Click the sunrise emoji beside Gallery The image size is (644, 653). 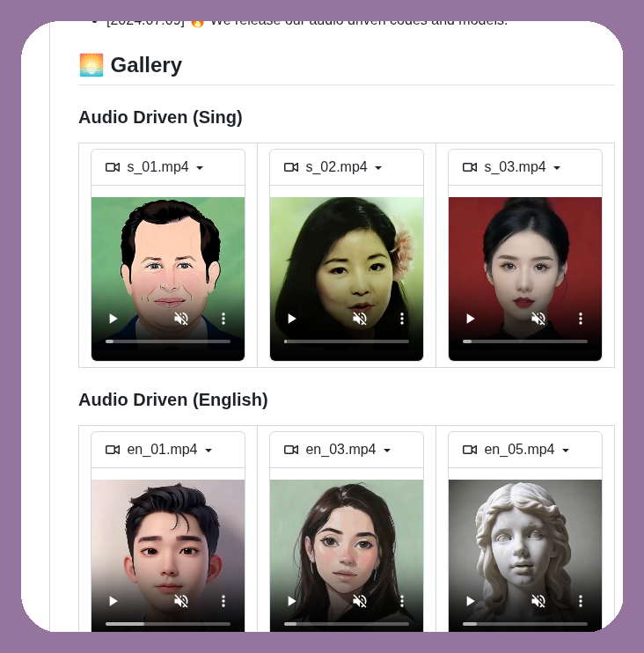[91, 65]
